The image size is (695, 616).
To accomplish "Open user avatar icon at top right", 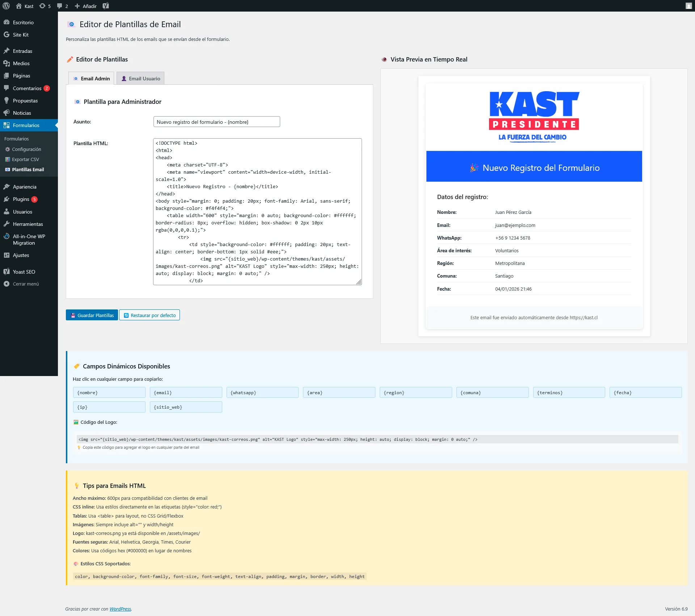I will pos(688,6).
